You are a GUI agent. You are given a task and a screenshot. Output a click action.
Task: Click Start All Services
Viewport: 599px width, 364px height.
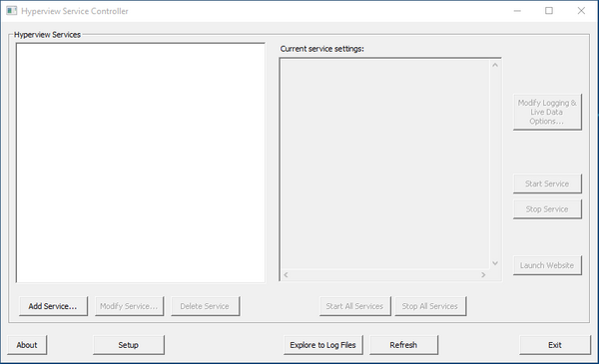pyautogui.click(x=354, y=306)
